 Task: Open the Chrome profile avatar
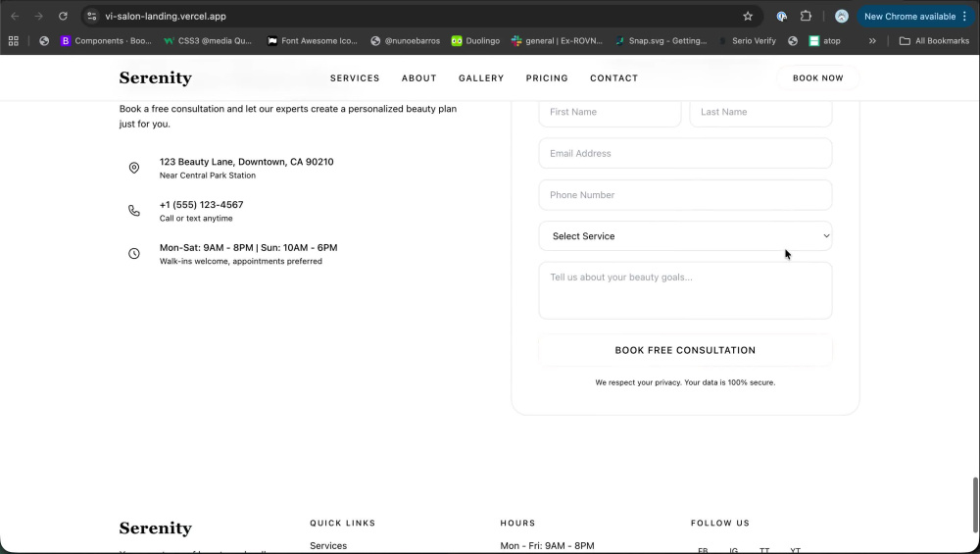pos(841,17)
